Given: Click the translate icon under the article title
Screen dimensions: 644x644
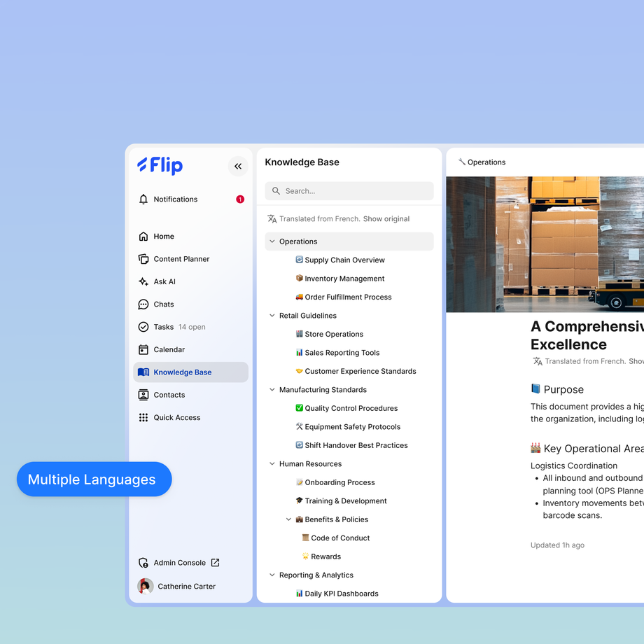Looking at the screenshot, I should pyautogui.click(x=538, y=361).
